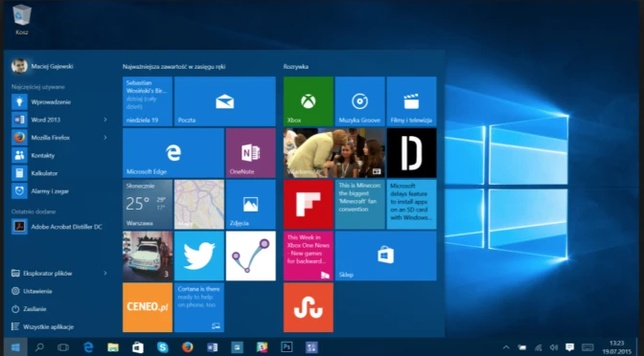The image size is (644, 356).
Task: Open taskbar search magnifier
Action: tap(39, 347)
